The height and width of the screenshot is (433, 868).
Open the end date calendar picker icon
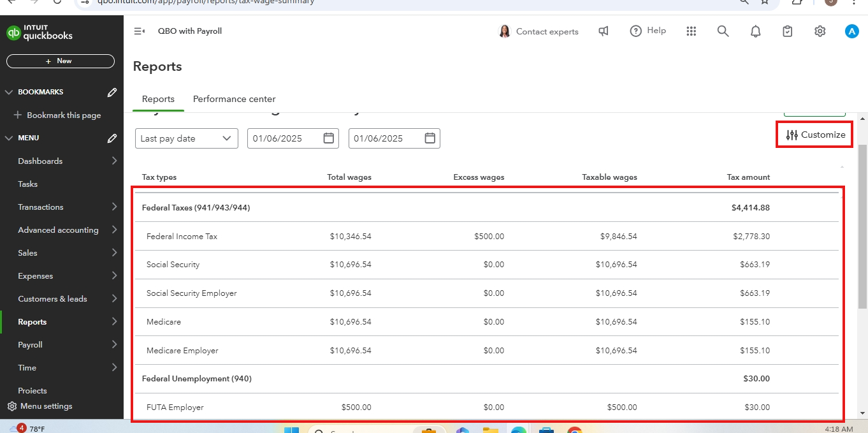[430, 138]
